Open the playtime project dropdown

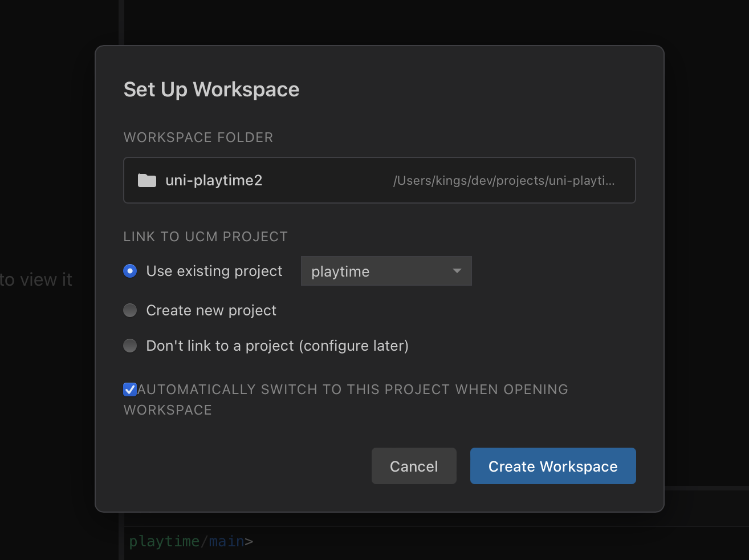pos(386,271)
